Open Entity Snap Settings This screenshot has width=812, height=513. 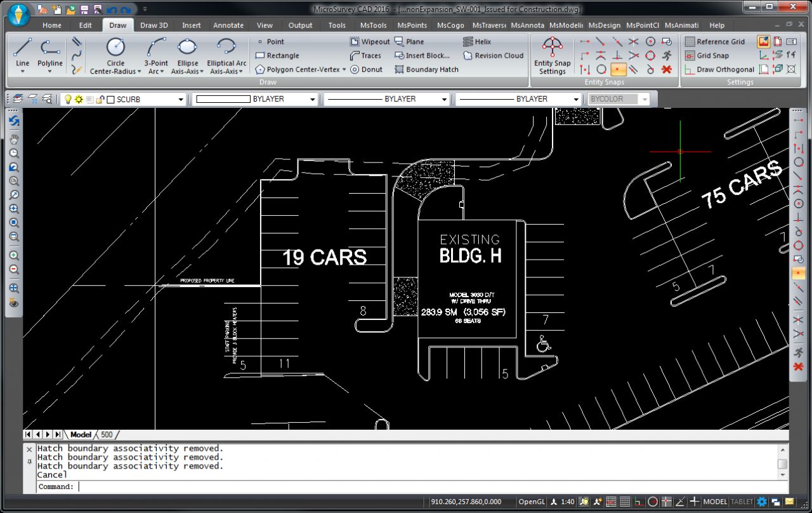[552, 55]
